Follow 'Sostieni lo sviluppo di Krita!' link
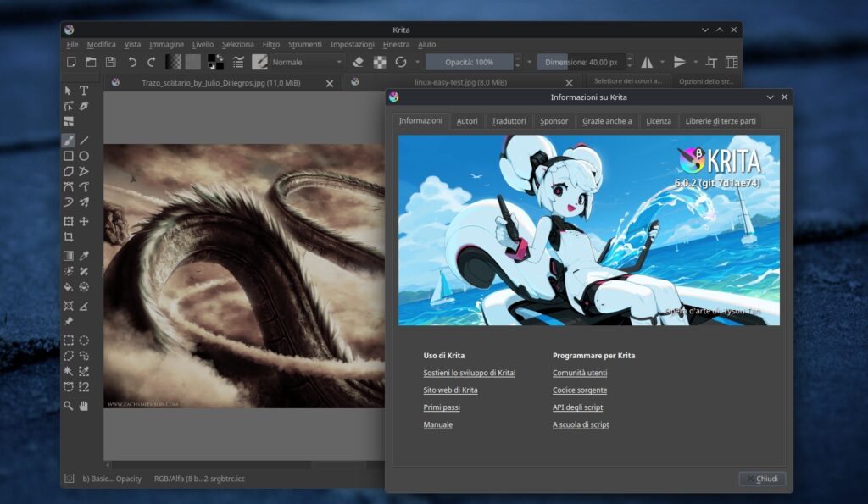Viewport: 868px width, 504px height. click(x=469, y=373)
